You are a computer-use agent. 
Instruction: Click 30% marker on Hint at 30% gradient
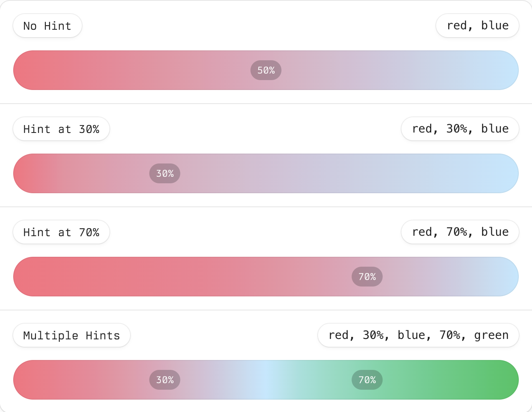click(165, 173)
